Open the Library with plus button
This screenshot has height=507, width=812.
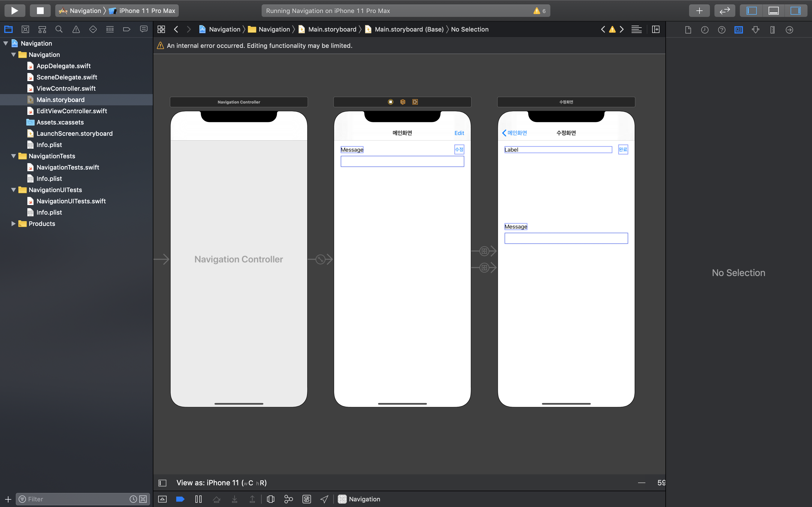[x=699, y=11]
